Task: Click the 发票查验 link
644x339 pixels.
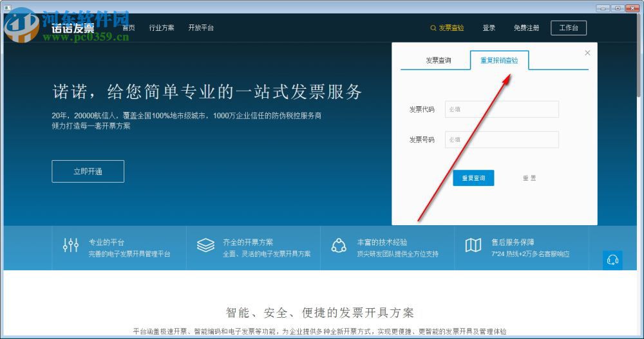Action: 451,28
